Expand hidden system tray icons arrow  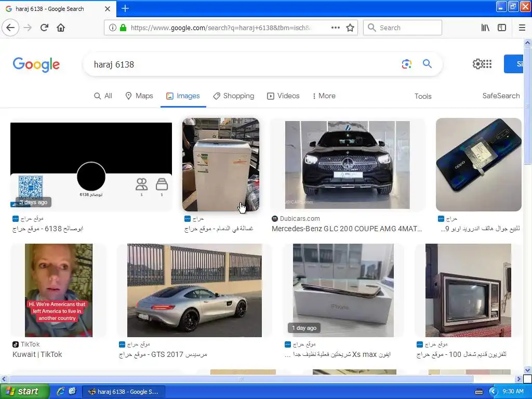click(x=493, y=392)
